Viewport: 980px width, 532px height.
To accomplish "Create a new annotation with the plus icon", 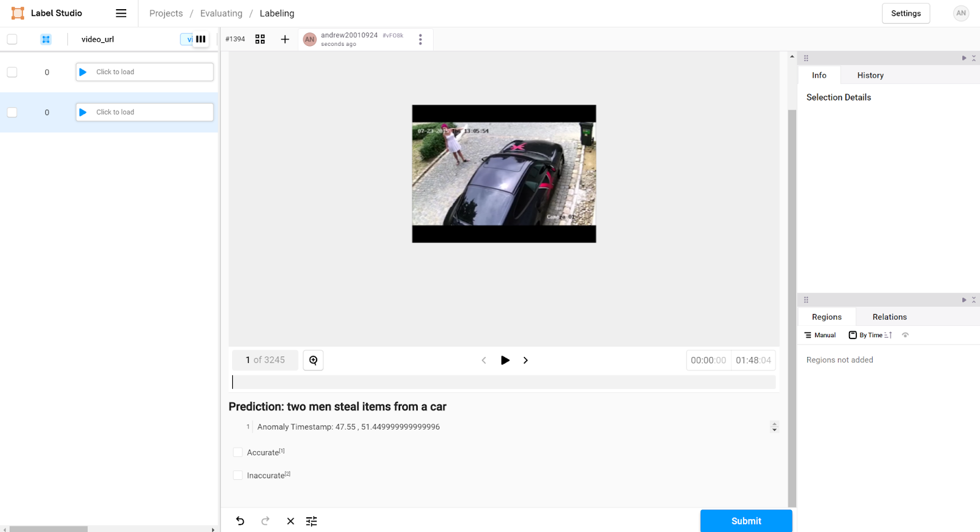I will (x=285, y=39).
